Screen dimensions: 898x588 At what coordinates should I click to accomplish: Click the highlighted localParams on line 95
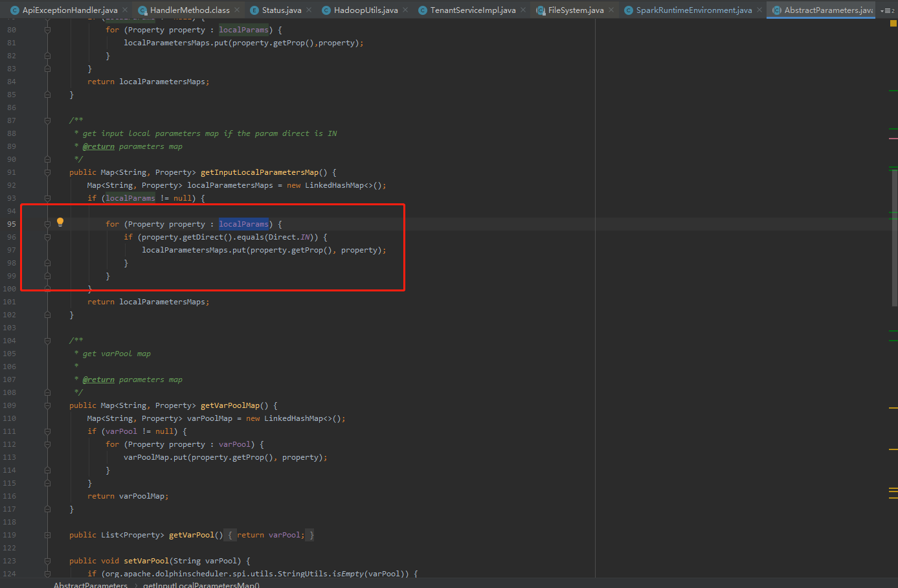pyautogui.click(x=243, y=224)
